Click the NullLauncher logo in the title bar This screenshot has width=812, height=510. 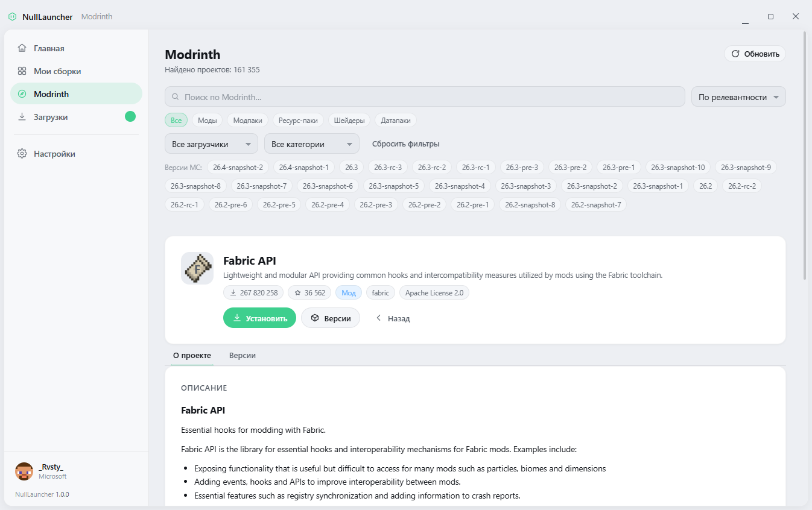tap(13, 17)
